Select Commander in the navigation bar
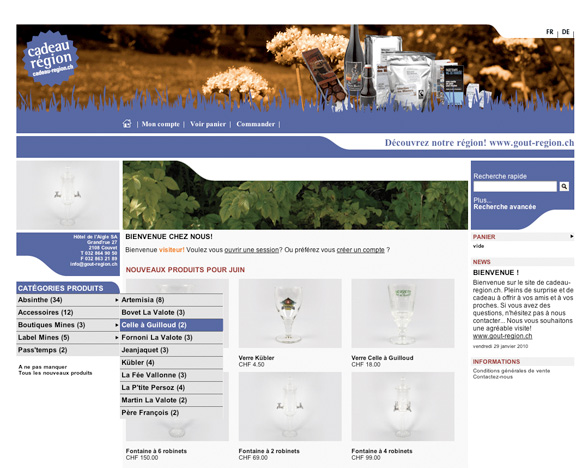The width and height of the screenshot is (588, 468). [x=255, y=124]
